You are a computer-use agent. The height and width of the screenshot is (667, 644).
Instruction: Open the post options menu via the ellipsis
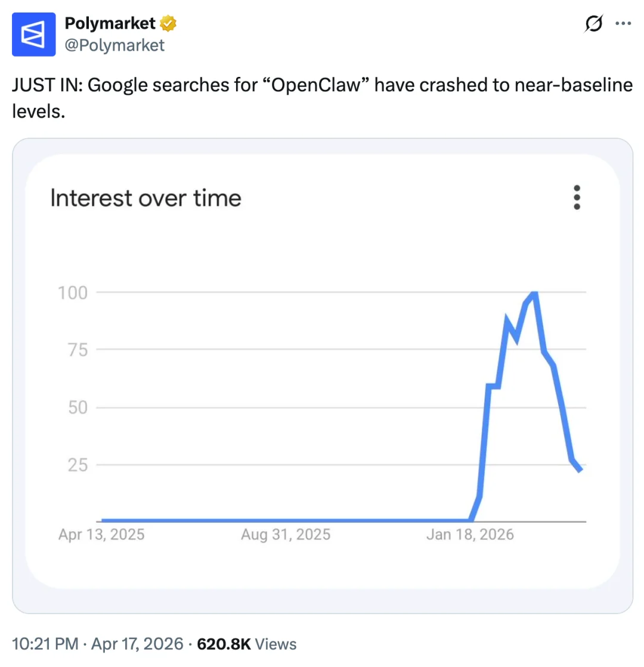coord(623,23)
